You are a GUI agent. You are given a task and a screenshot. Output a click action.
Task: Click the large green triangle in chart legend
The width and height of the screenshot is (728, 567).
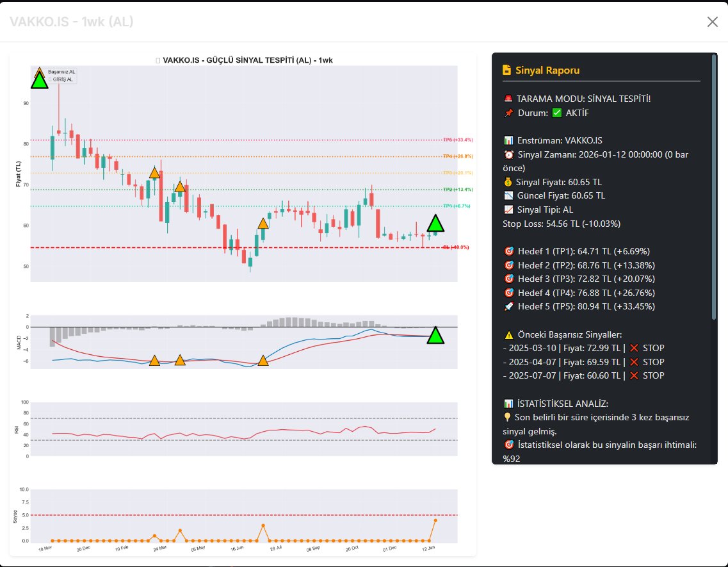40,80
